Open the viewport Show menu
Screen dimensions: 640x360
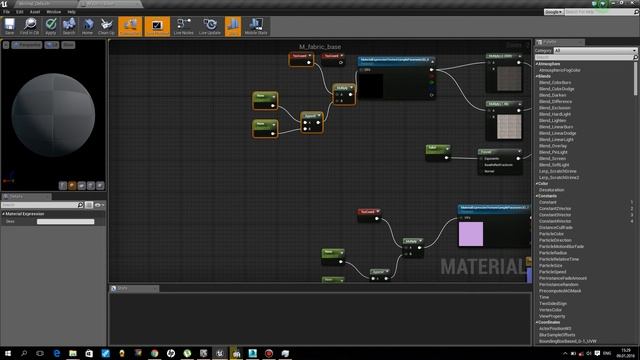68,45
